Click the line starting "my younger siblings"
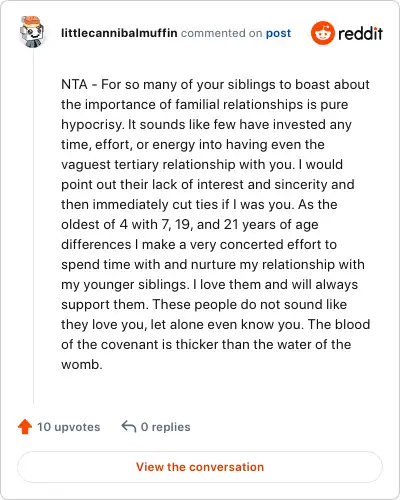The image size is (400, 500). [209, 285]
